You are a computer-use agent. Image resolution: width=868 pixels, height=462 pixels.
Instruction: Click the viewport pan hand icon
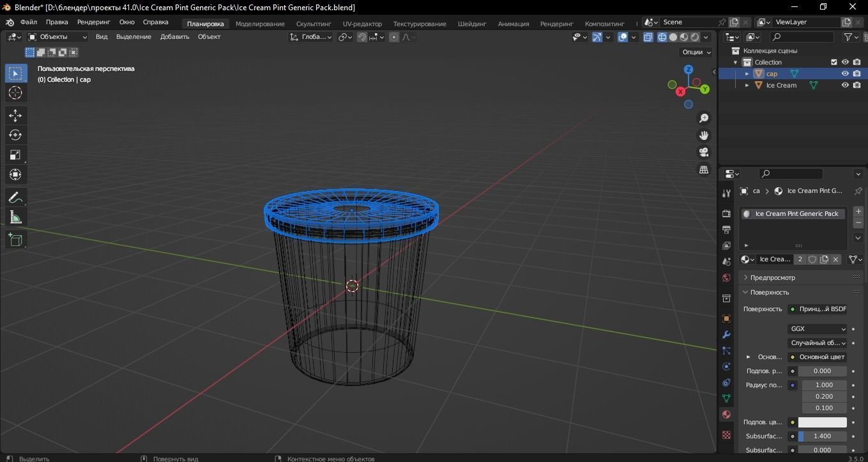[704, 135]
